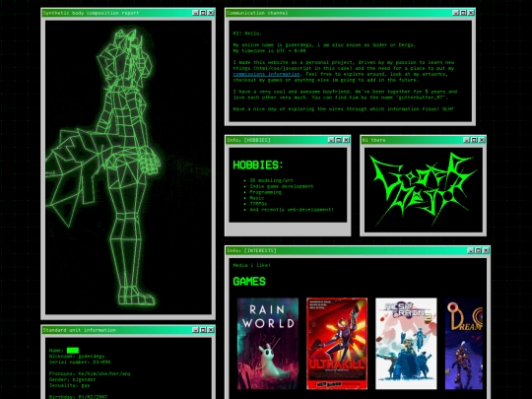Maximize the Communication channel window
Image resolution: width=532 pixels, height=399 pixels.
point(463,13)
